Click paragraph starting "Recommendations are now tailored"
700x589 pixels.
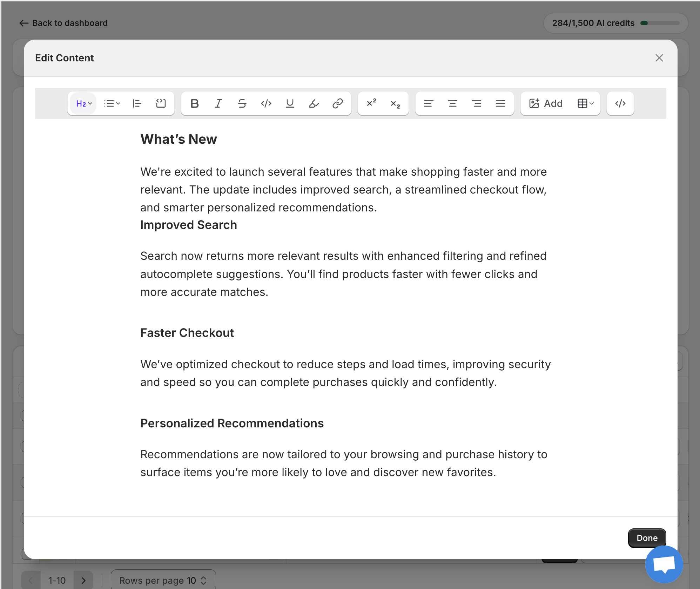(x=344, y=463)
